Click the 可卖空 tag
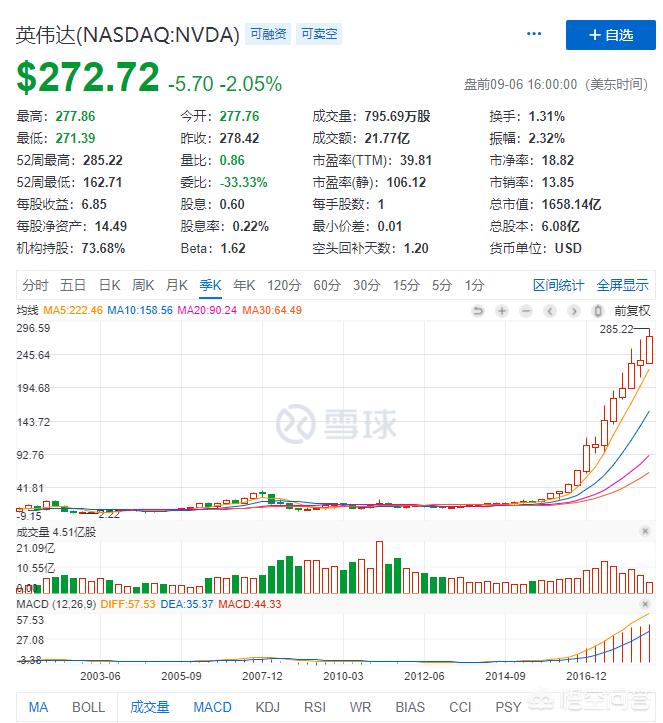 click(x=320, y=35)
